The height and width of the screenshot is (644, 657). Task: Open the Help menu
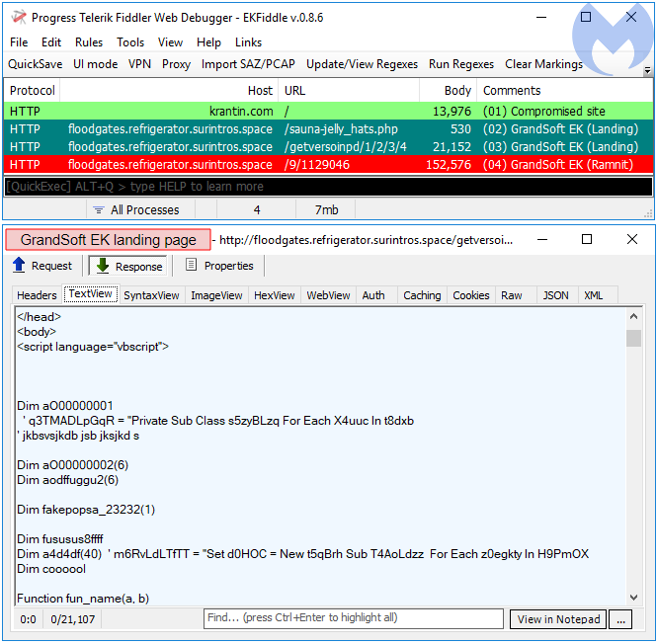(x=208, y=42)
